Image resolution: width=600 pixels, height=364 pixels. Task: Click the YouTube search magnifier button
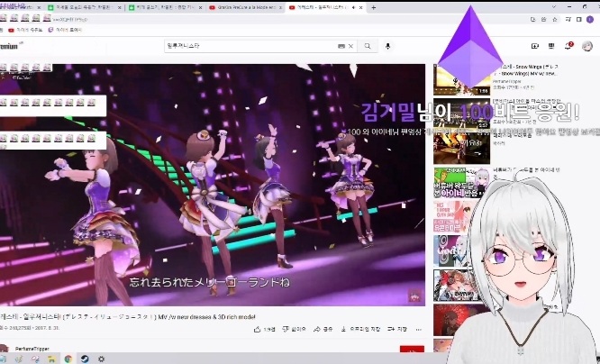[x=368, y=46]
